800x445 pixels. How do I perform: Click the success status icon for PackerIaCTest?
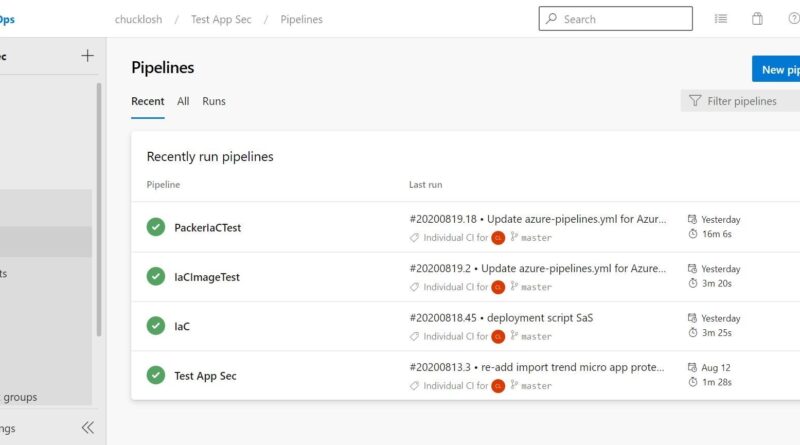[x=156, y=227]
